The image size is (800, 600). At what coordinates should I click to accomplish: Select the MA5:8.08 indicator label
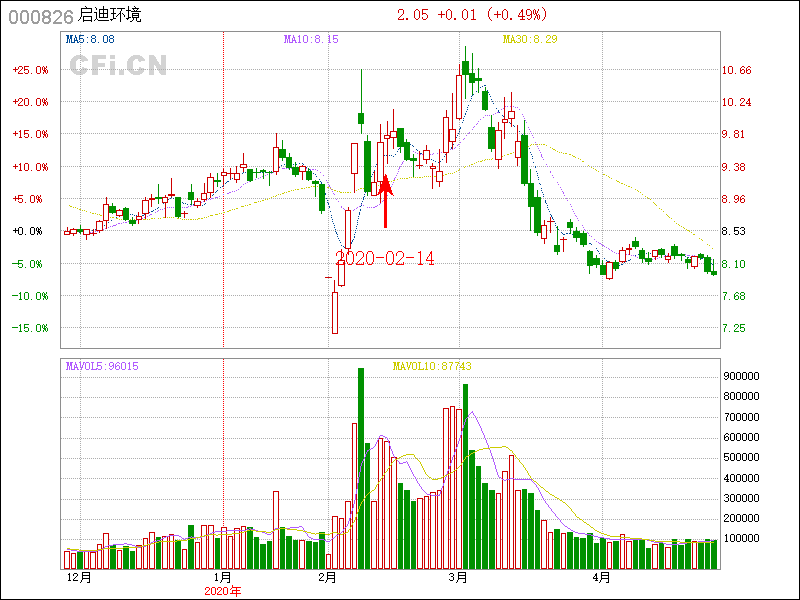tap(91, 40)
